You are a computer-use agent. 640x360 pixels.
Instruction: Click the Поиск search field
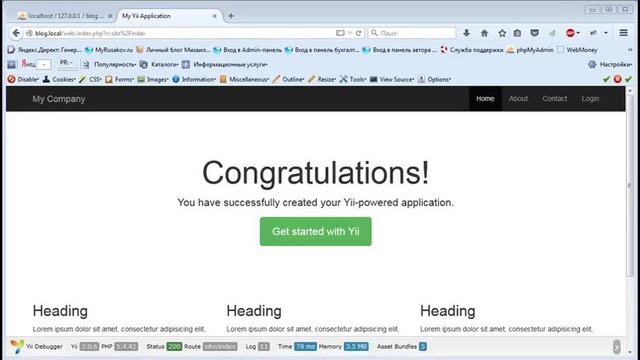point(412,33)
